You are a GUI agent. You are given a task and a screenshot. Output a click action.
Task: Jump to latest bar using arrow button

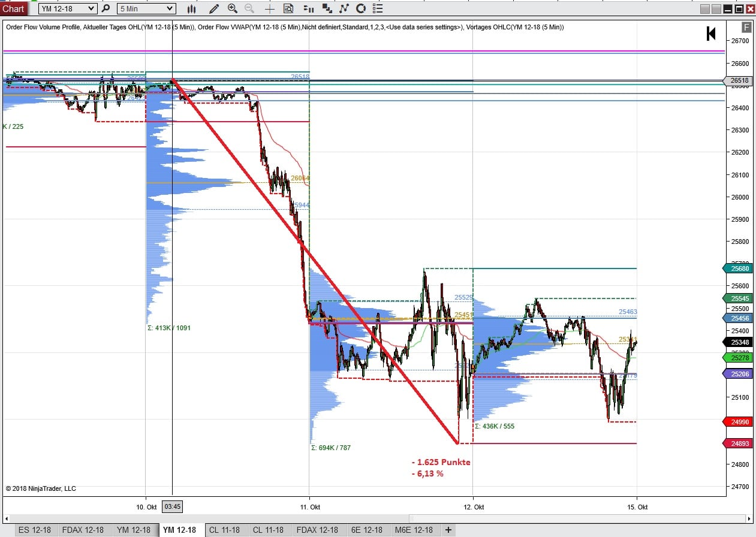pos(711,34)
